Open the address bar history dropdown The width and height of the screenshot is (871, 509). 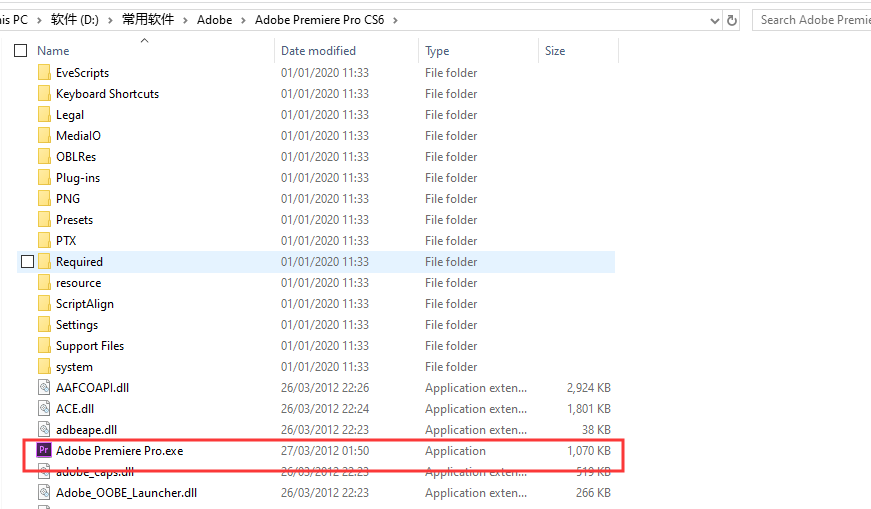pyautogui.click(x=714, y=21)
